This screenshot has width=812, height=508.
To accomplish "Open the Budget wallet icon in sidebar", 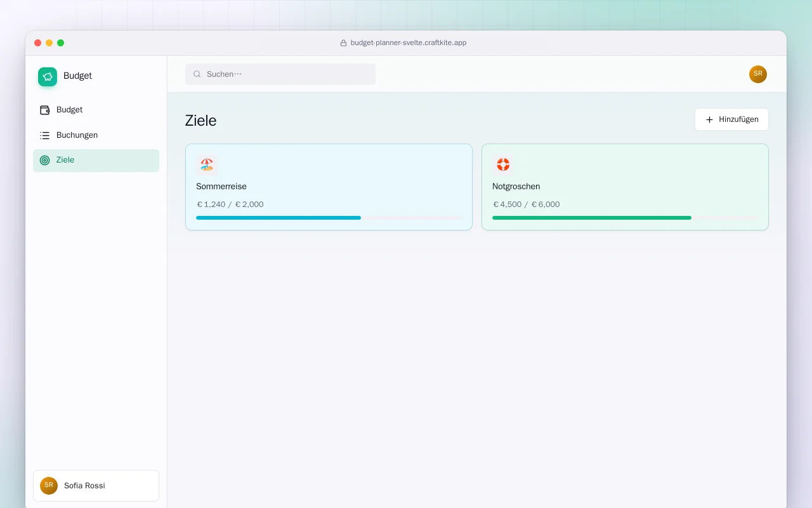I will [44, 110].
